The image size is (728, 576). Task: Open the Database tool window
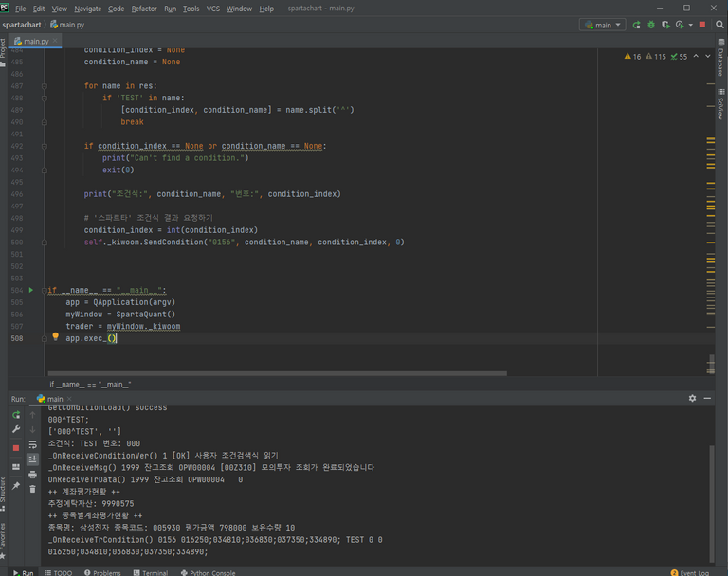721,57
